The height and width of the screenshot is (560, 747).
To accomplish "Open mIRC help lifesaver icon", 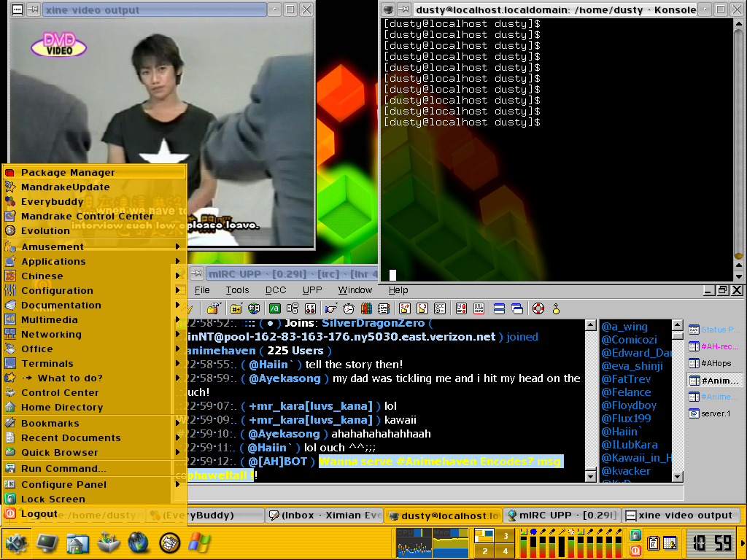I will coord(538,308).
